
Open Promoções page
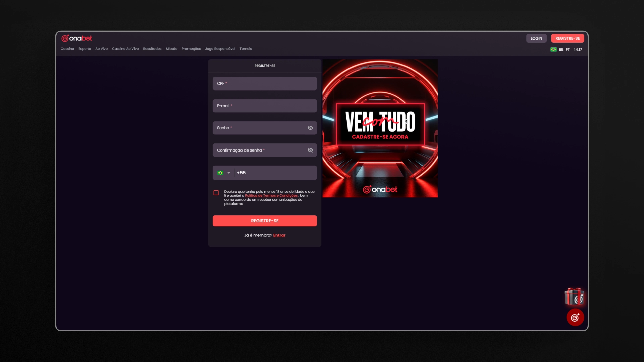click(191, 49)
